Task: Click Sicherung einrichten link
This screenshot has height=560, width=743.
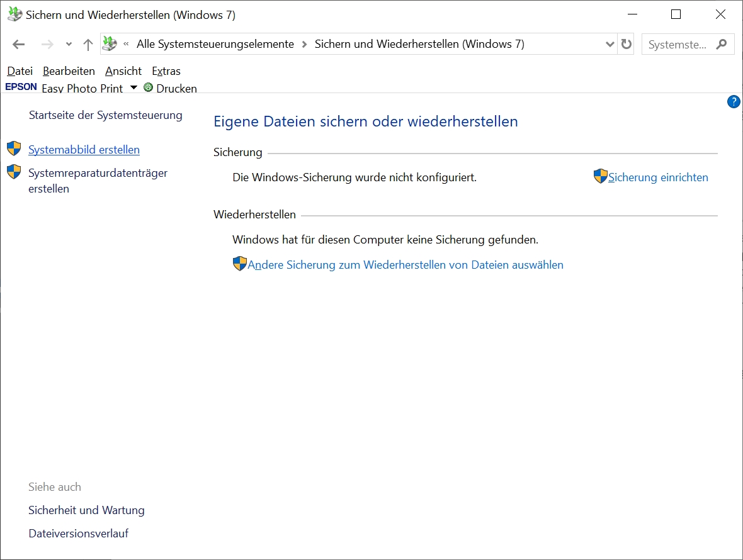Action: click(x=658, y=177)
